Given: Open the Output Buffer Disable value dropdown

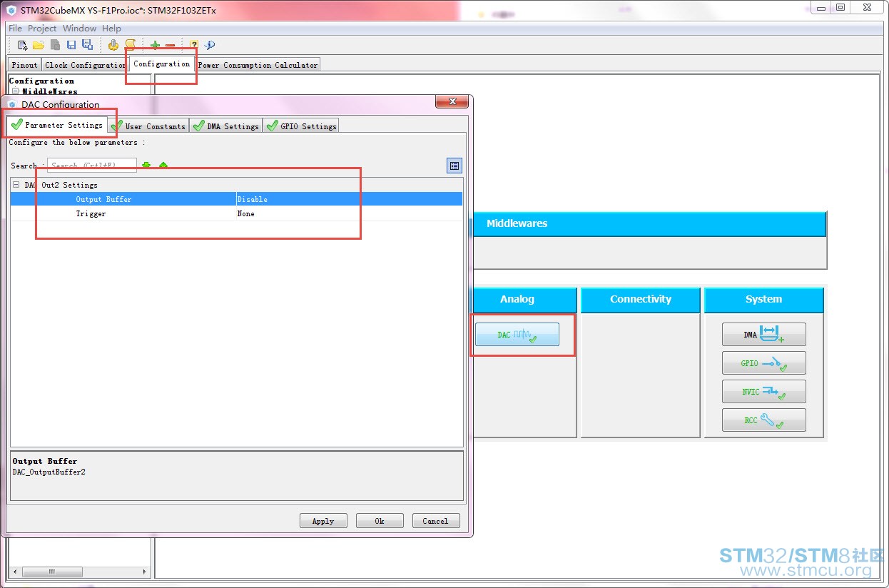Looking at the screenshot, I should tap(349, 199).
